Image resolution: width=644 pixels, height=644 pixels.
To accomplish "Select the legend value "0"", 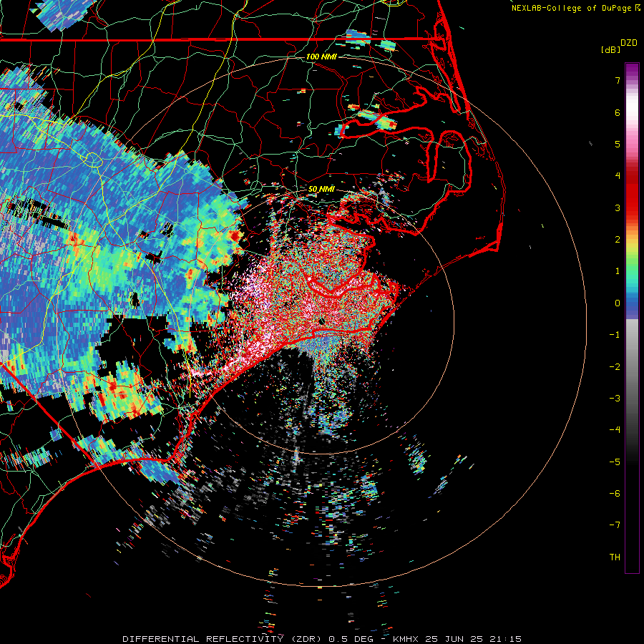I will click(x=618, y=303).
